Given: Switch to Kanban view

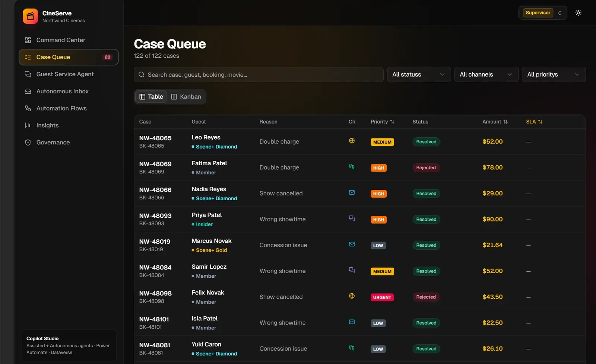Looking at the screenshot, I should tap(186, 97).
